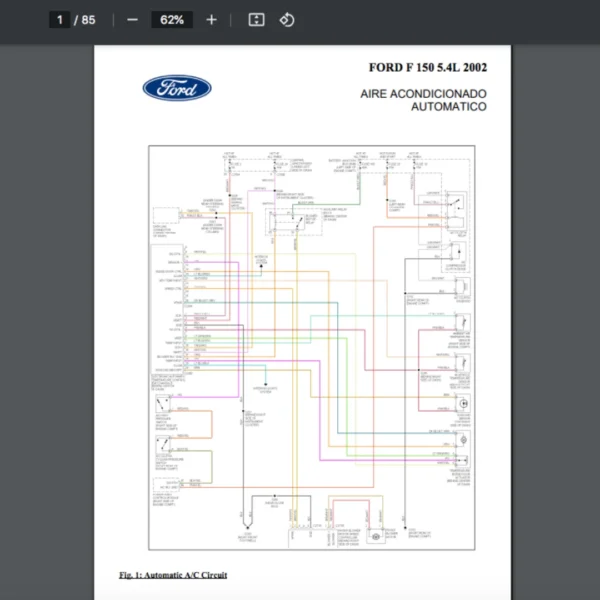
Task: Click the total page count 85
Action: [x=89, y=20]
